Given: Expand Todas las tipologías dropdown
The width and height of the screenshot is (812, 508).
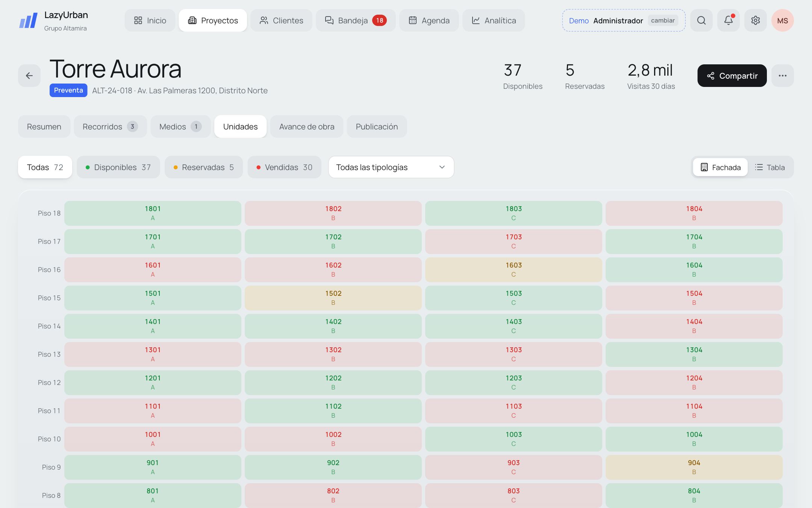Looking at the screenshot, I should [391, 167].
